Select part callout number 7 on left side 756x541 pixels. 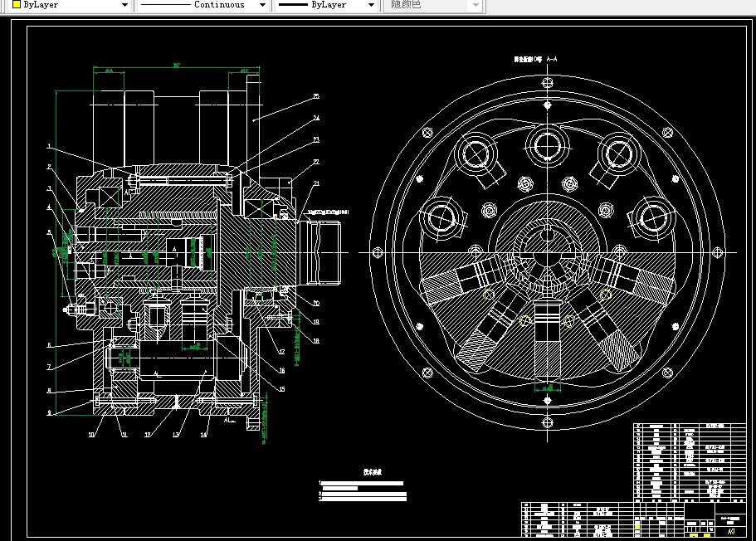pos(49,368)
